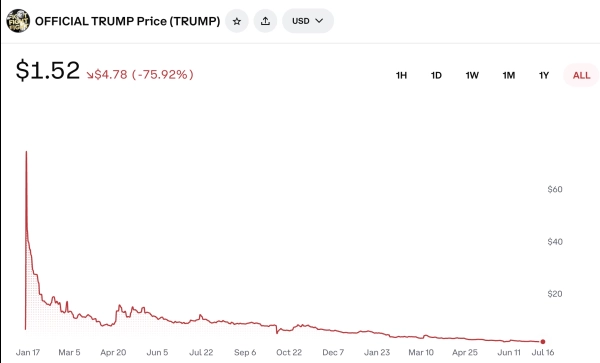Click the red current price dot on chart
The image size is (600, 363).
tap(543, 342)
